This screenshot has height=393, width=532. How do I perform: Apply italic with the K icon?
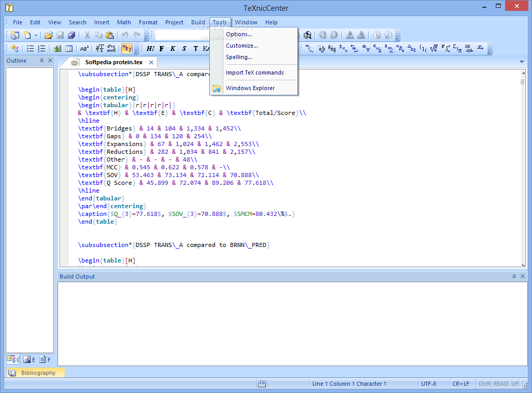point(172,49)
